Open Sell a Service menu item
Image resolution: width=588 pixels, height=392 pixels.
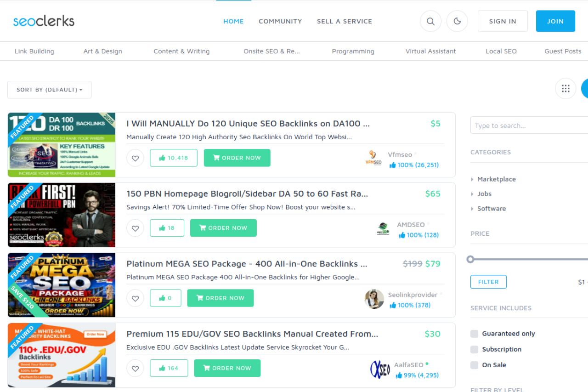pos(345,21)
